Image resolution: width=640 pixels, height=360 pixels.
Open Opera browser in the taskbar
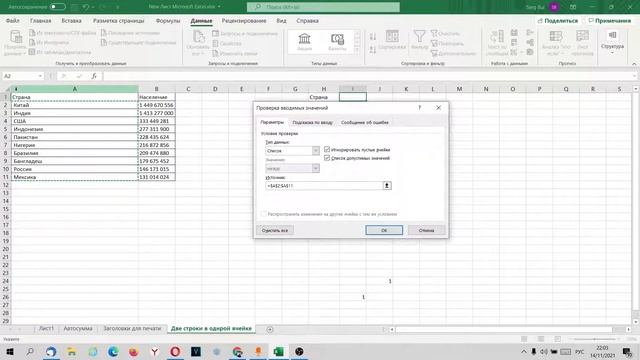pos(175,351)
